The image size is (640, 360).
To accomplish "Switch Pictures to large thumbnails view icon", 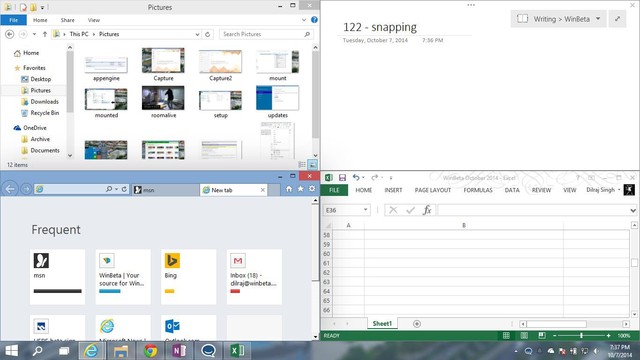I will (312, 165).
